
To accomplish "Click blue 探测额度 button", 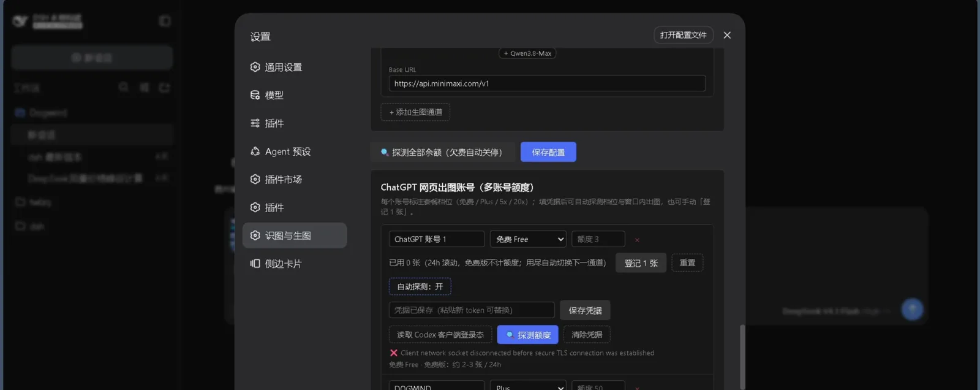I will pyautogui.click(x=528, y=335).
